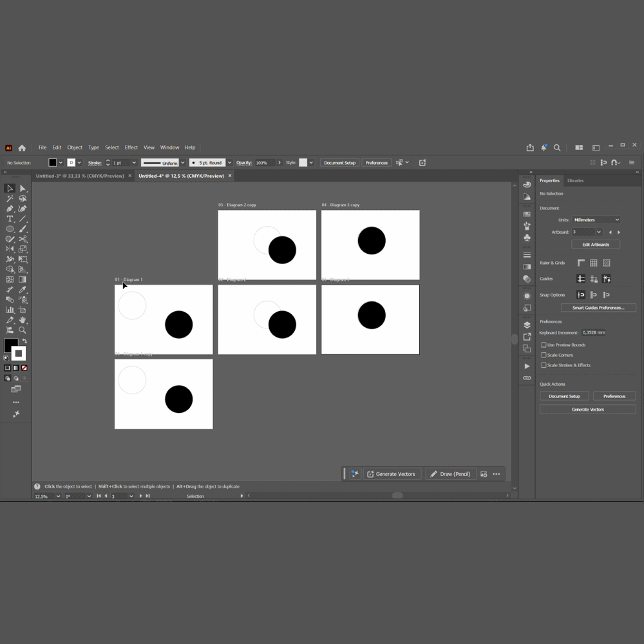Click the Search magnifier icon
This screenshot has height=644, width=644.
(557, 147)
